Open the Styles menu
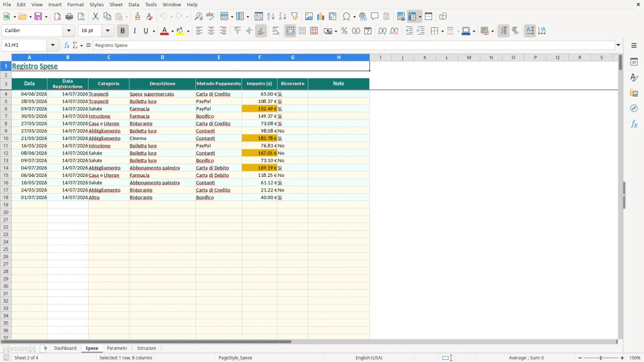This screenshot has width=644, height=362. coord(97,4)
